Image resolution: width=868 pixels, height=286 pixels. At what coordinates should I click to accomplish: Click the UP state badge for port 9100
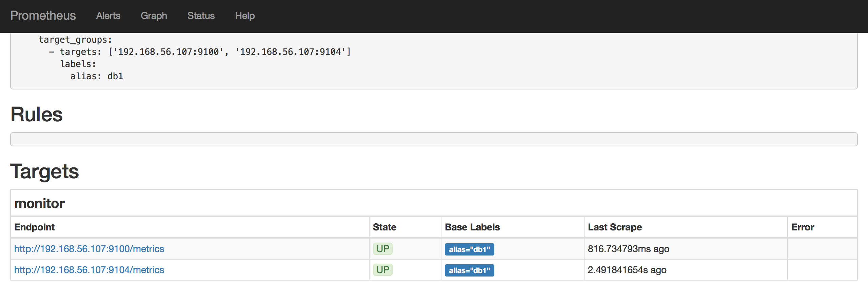tap(382, 249)
